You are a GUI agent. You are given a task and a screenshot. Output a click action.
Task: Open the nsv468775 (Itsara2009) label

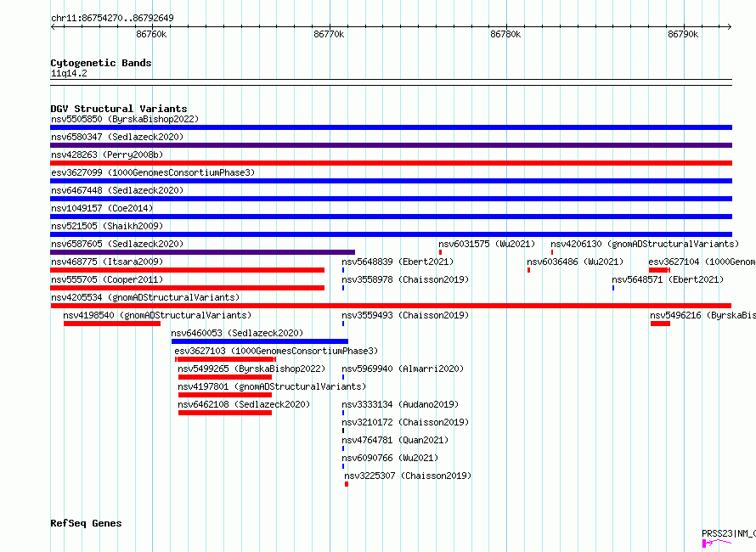tap(107, 262)
